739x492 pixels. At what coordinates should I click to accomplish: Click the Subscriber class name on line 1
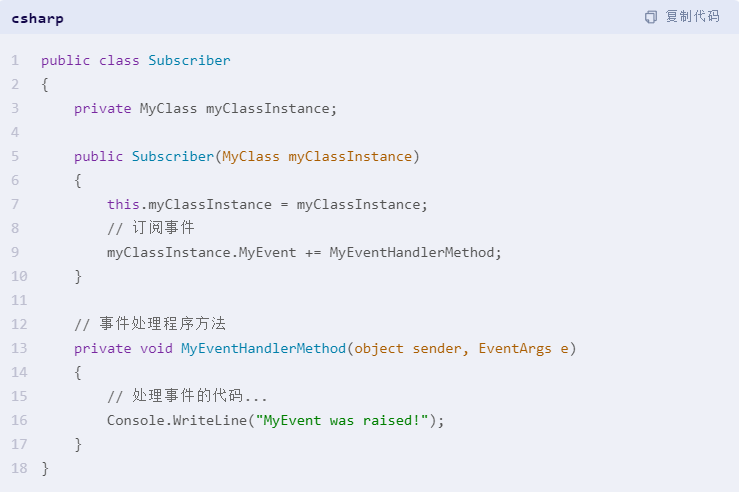pos(189,60)
